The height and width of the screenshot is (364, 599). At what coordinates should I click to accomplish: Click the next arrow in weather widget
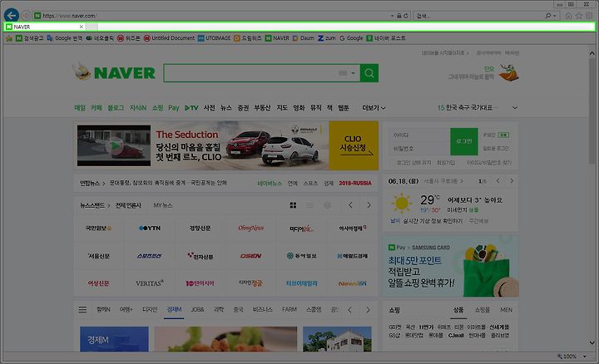point(512,181)
